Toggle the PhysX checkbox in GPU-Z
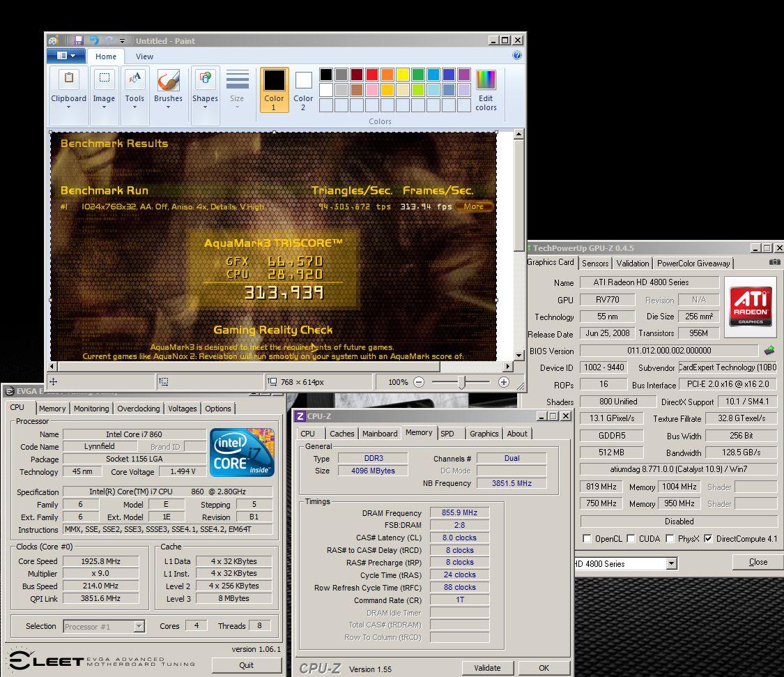This screenshot has width=784, height=677. [670, 539]
